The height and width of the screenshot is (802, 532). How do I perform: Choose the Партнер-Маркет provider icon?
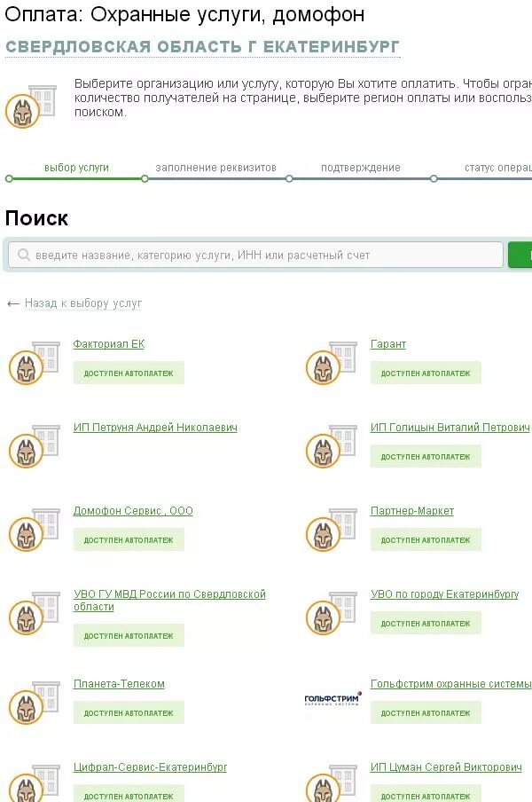[331, 530]
